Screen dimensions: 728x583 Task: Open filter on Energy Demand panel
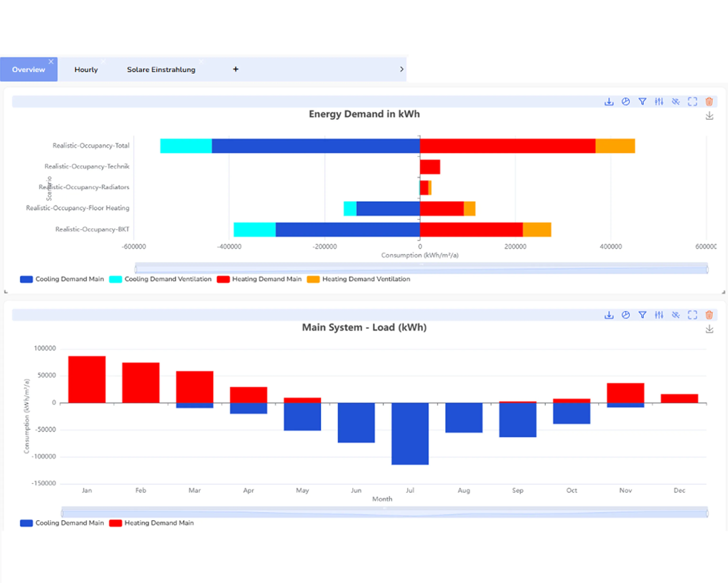click(642, 102)
